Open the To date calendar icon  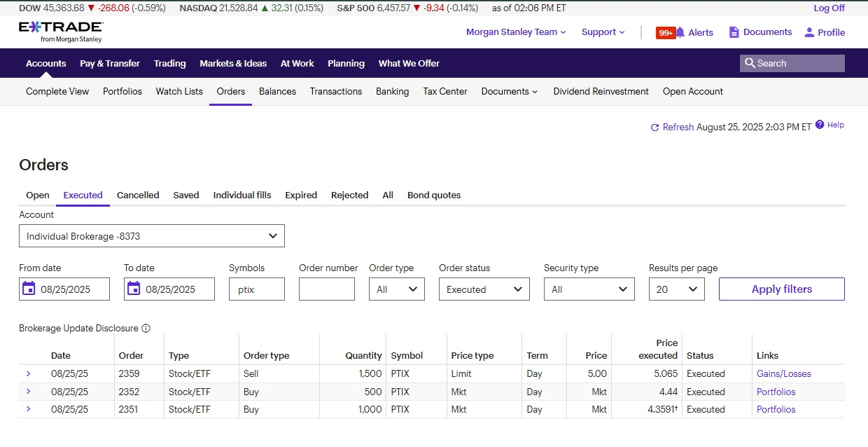[134, 289]
